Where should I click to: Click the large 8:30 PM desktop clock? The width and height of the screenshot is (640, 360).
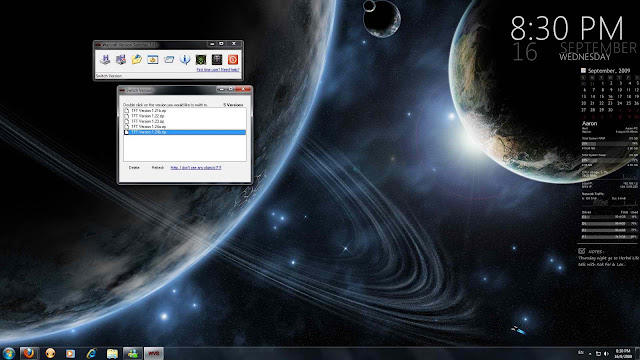(x=567, y=28)
